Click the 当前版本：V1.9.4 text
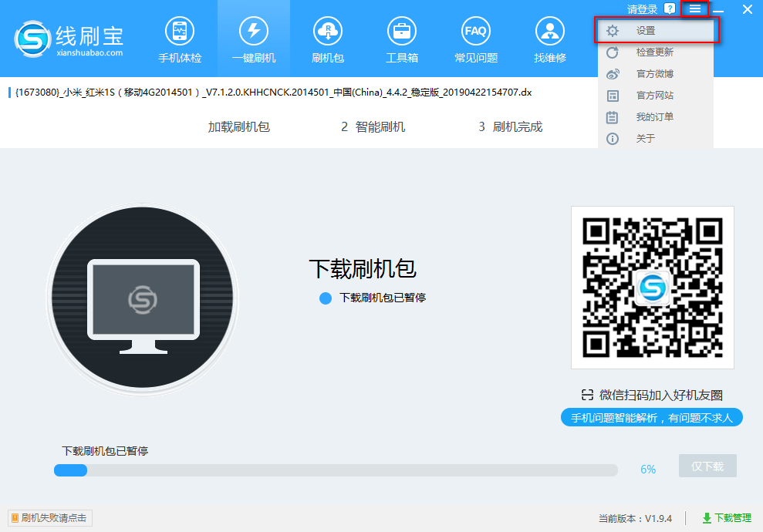The height and width of the screenshot is (532, 763). click(635, 519)
